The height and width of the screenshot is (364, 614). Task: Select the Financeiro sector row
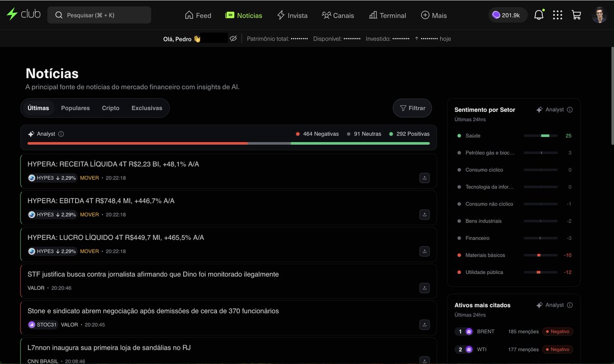tap(514, 238)
